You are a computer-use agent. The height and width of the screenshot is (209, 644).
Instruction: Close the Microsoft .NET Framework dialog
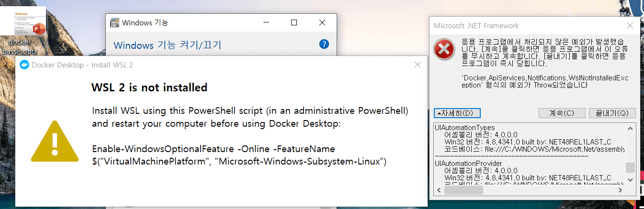pyautogui.click(x=630, y=26)
